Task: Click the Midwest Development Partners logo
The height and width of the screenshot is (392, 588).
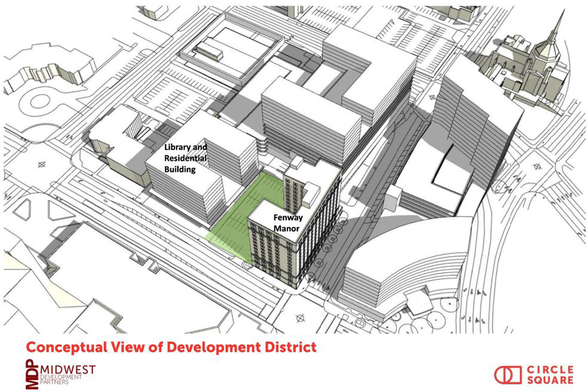Action: click(x=61, y=374)
